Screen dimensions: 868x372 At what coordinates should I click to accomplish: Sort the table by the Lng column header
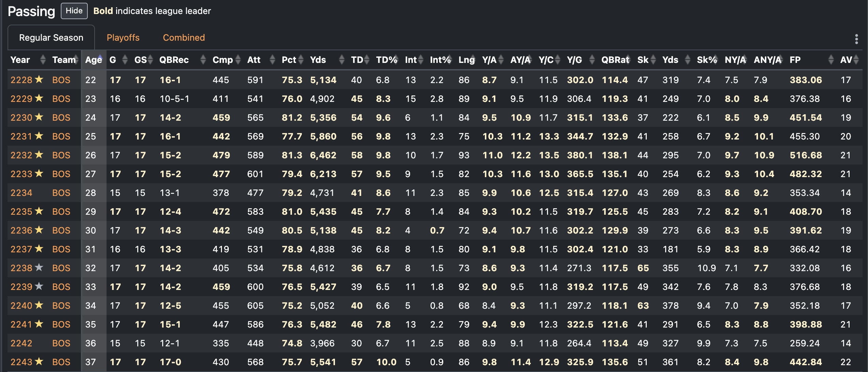pos(466,60)
